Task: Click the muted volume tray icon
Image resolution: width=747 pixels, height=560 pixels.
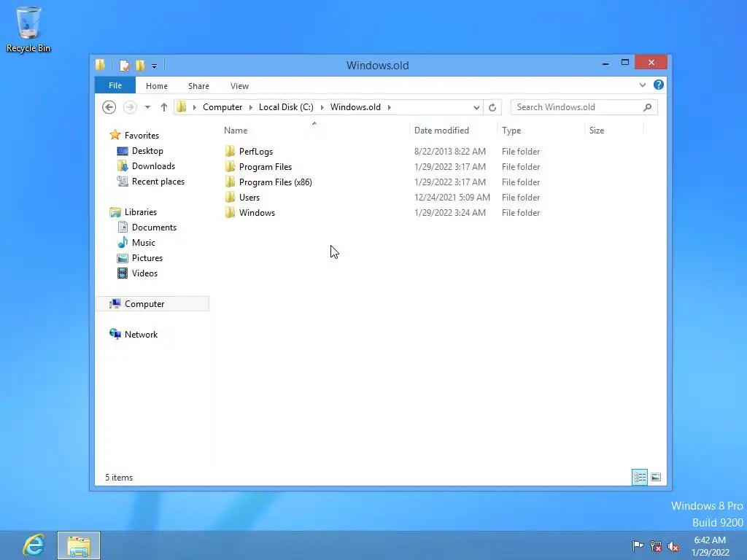Action: click(673, 546)
